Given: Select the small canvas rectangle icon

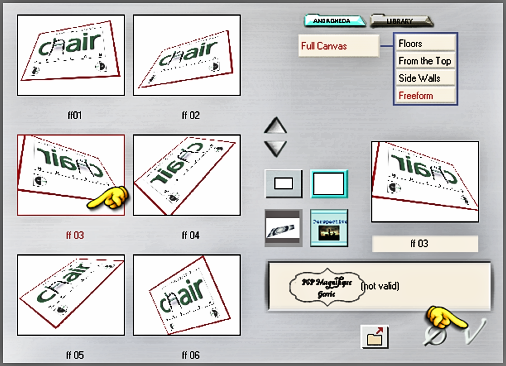Looking at the screenshot, I should click(284, 183).
